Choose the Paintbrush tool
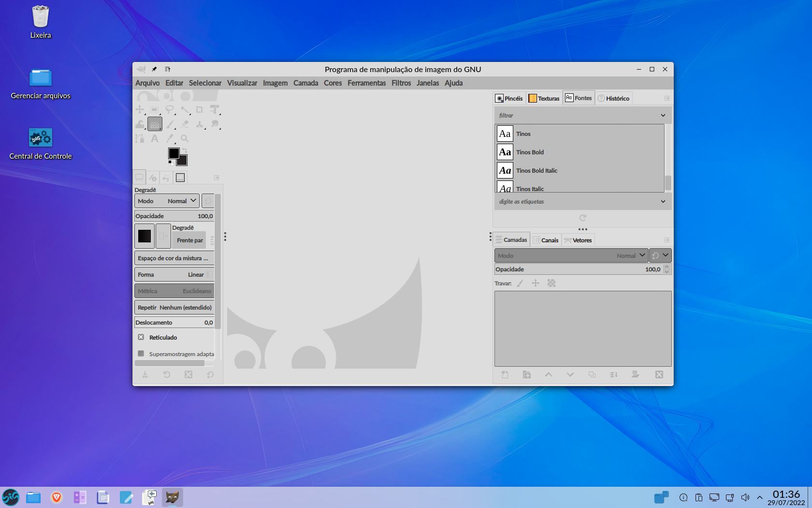Viewport: 812px width, 508px height. 170,124
